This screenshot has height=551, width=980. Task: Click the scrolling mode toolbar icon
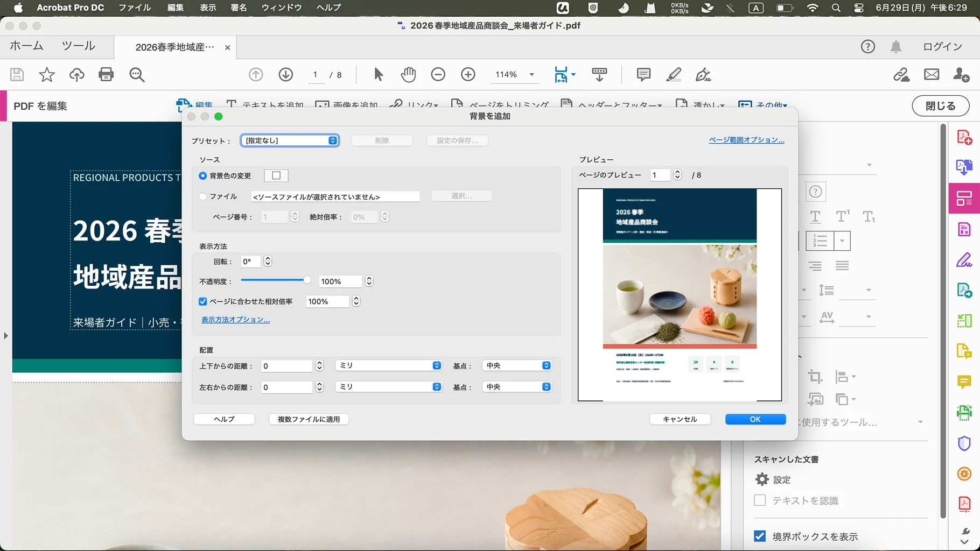coord(599,74)
